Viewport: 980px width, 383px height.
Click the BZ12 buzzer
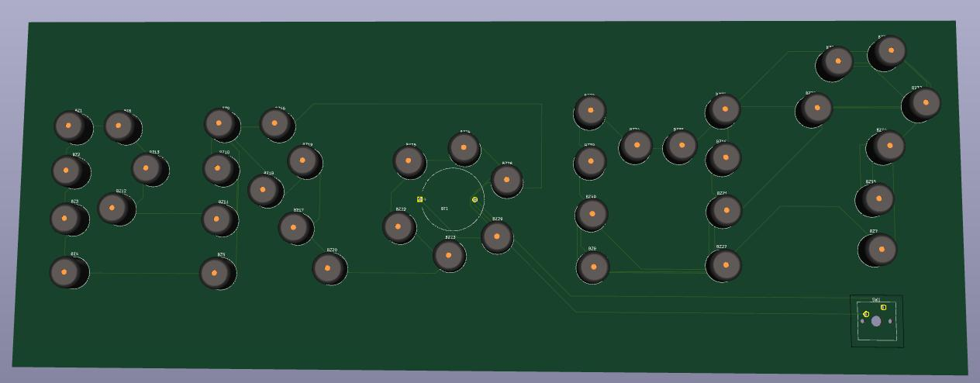[x=113, y=208]
